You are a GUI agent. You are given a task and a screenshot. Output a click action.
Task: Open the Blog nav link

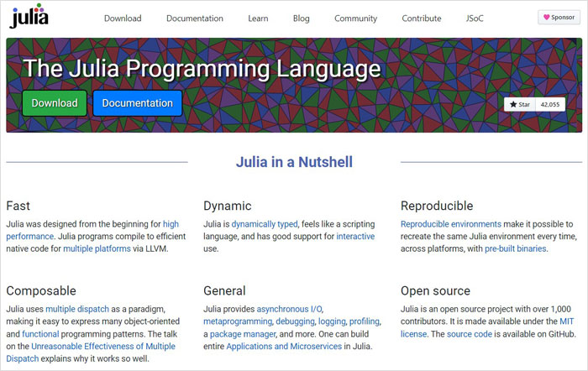pyautogui.click(x=301, y=18)
